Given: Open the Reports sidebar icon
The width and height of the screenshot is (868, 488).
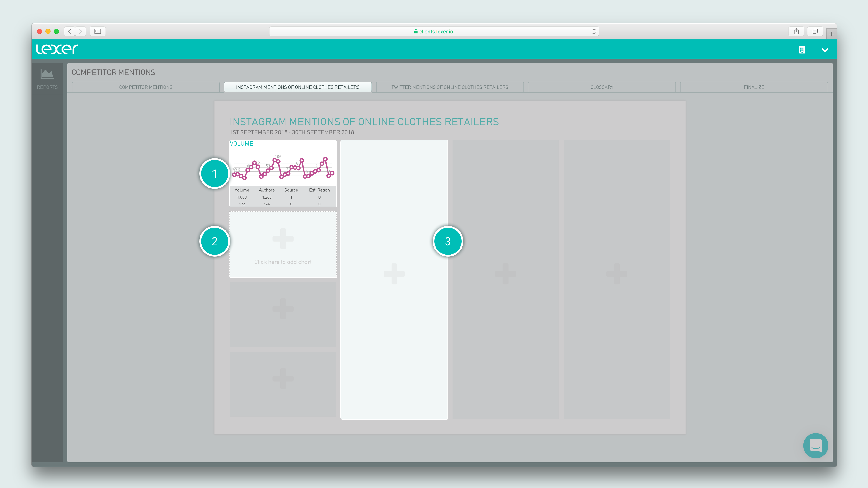Looking at the screenshot, I should pos(47,79).
